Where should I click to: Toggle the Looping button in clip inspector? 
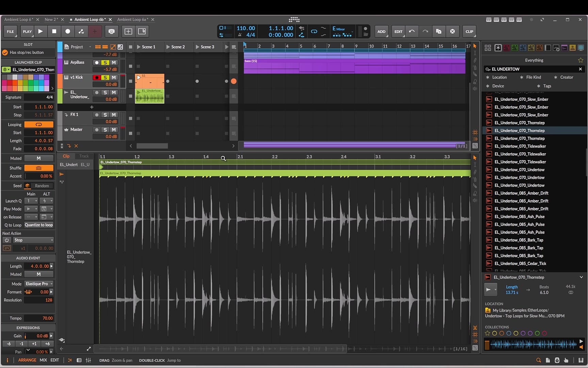[x=39, y=125]
